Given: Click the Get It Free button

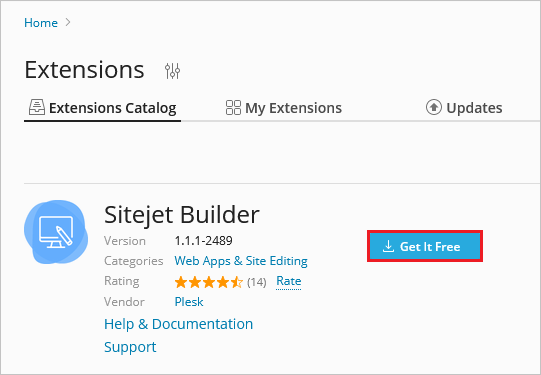Looking at the screenshot, I should [425, 246].
